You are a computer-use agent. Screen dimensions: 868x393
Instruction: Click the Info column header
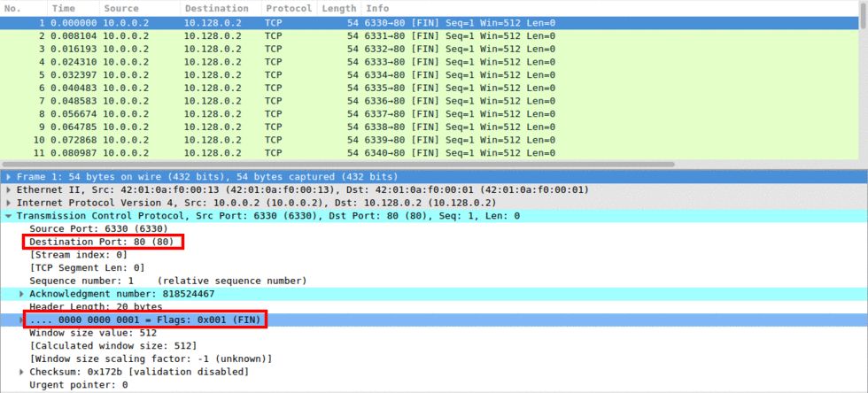click(610, 8)
